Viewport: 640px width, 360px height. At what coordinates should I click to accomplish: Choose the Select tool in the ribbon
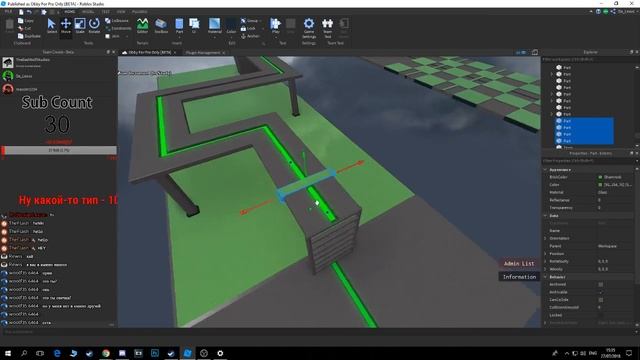[x=51, y=26]
